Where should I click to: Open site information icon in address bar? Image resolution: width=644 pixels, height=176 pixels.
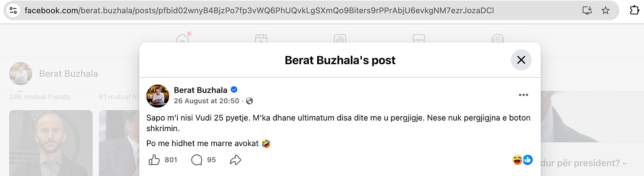(x=13, y=10)
